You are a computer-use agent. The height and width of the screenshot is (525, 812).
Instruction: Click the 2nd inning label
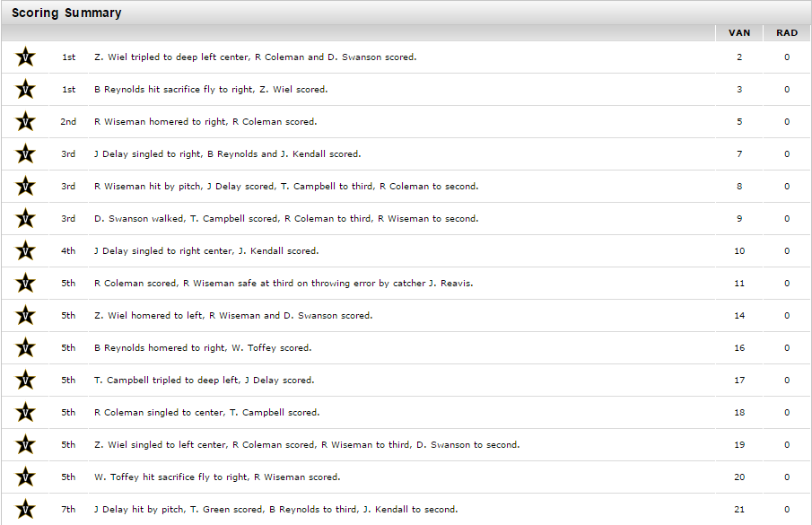(68, 122)
